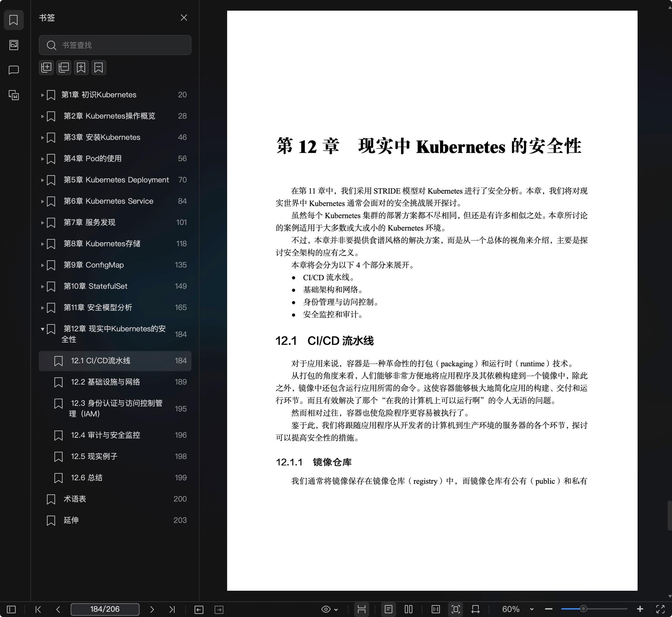This screenshot has height=617, width=672.
Task: Expand the 第3章 安装Kubernetes bookmark
Action: click(x=43, y=138)
